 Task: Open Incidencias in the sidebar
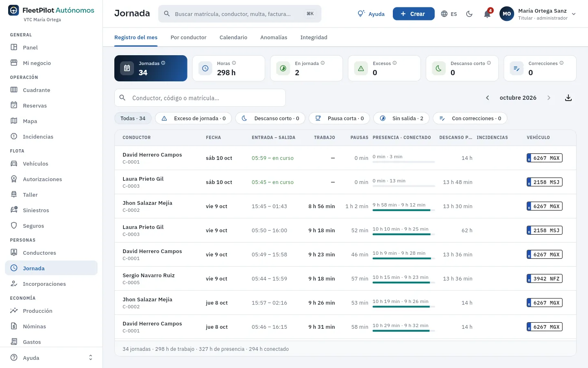pos(51,137)
